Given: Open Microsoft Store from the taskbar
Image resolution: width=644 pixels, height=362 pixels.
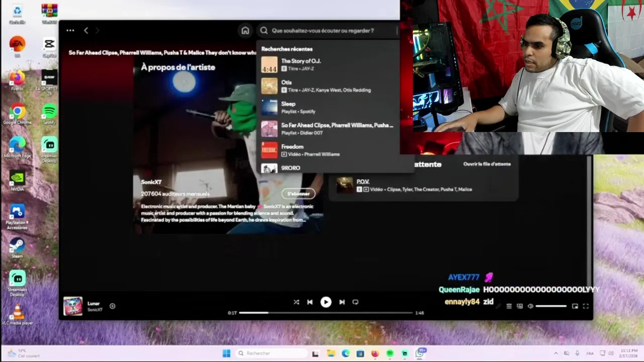Looking at the screenshot, I should [360, 353].
